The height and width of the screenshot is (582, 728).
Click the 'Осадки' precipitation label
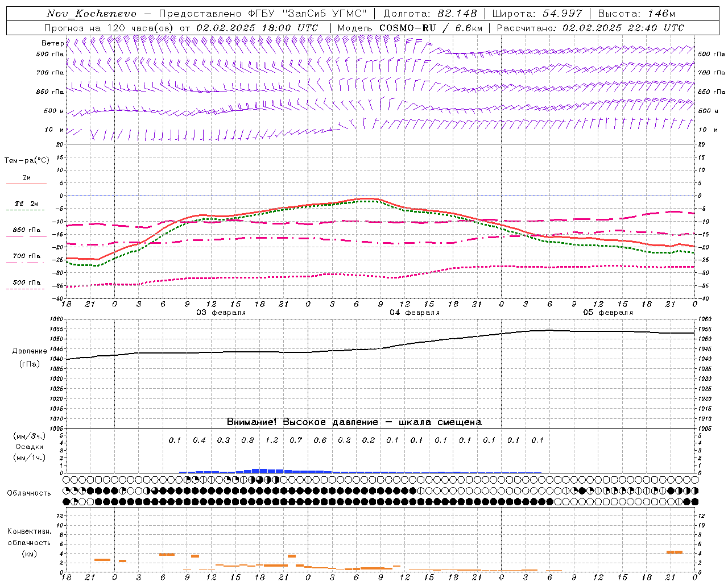coord(29,447)
